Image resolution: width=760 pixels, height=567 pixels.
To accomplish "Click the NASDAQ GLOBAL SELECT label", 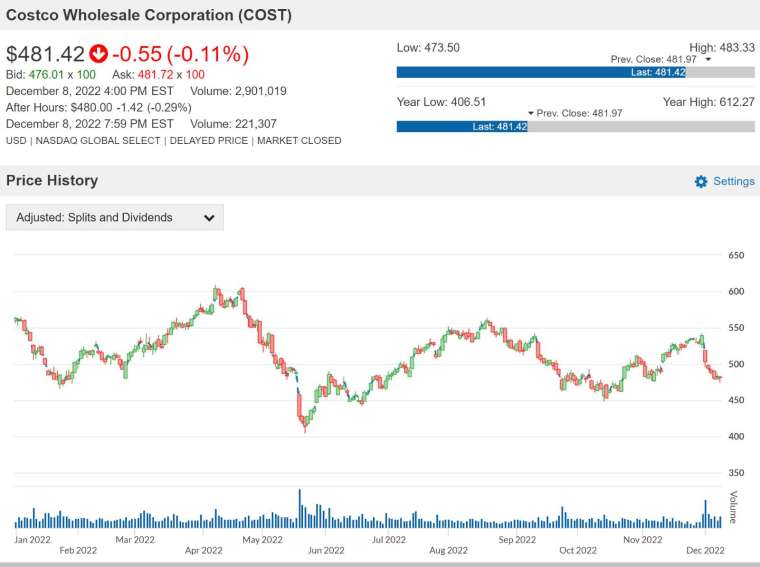I will 97,141.
